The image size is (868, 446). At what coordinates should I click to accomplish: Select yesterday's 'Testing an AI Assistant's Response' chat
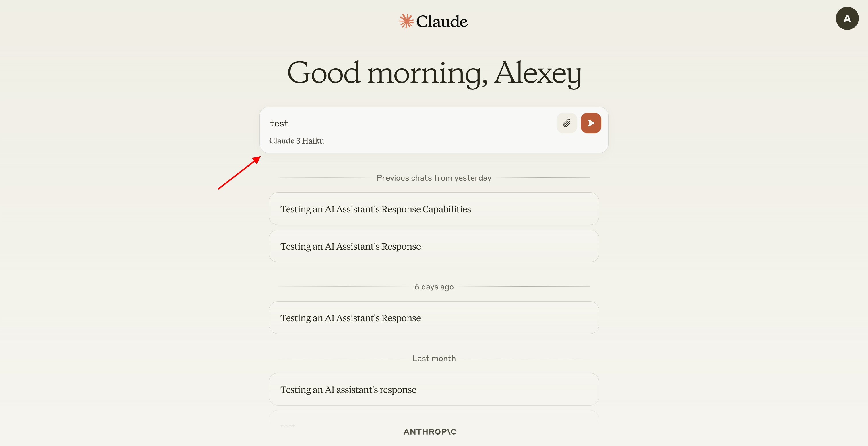[433, 246]
